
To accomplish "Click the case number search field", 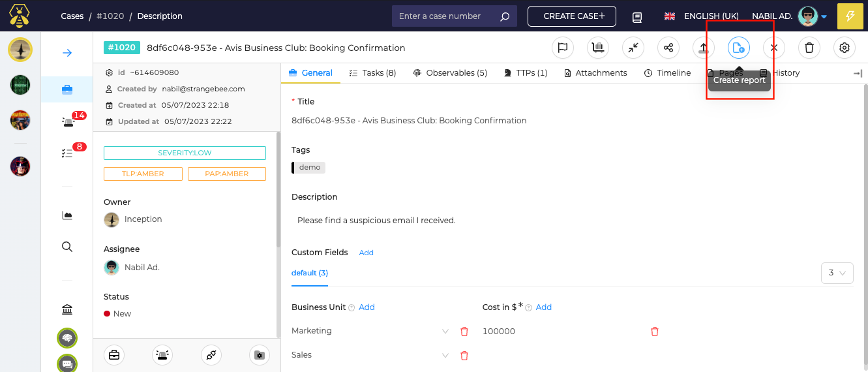I will click(x=448, y=16).
